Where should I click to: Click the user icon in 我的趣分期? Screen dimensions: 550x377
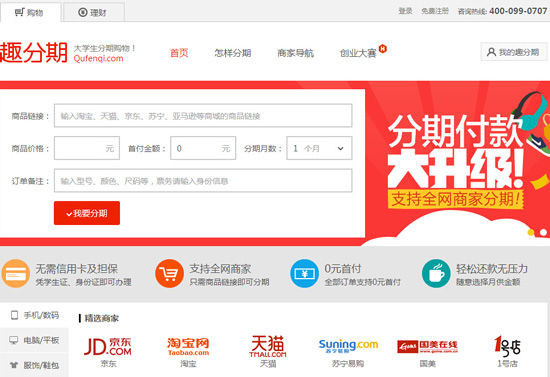(491, 52)
